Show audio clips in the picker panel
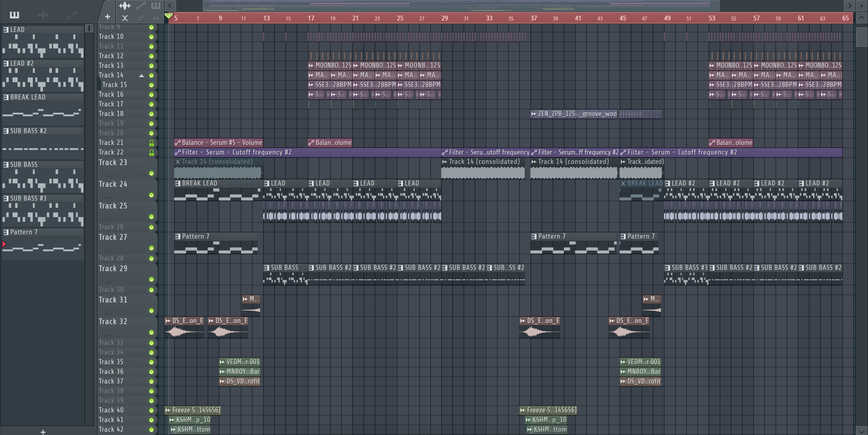Viewport: 868px width, 435px height. (43, 15)
